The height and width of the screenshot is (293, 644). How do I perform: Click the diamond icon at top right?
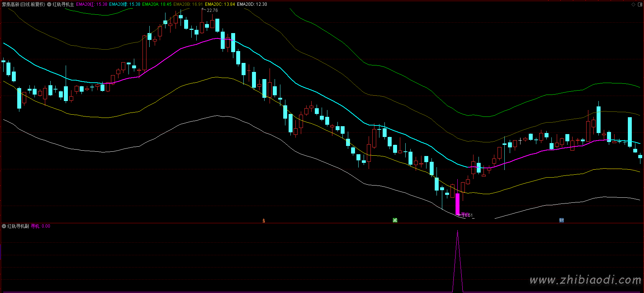[x=633, y=5]
